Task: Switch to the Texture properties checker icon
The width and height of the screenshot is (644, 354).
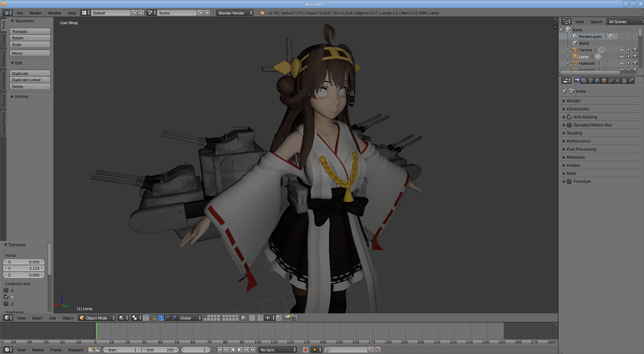Action: click(x=624, y=81)
